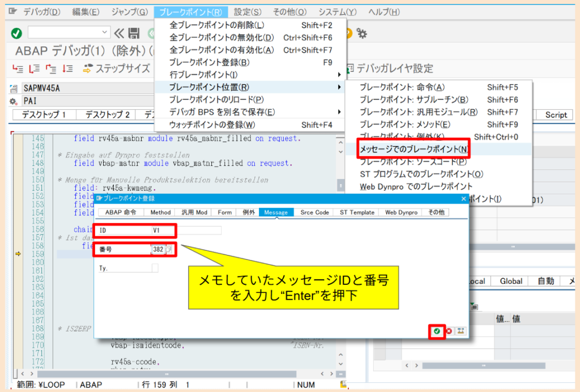Select the Method dialog tab
Image resolution: width=580 pixels, height=392 pixels.
160,212
